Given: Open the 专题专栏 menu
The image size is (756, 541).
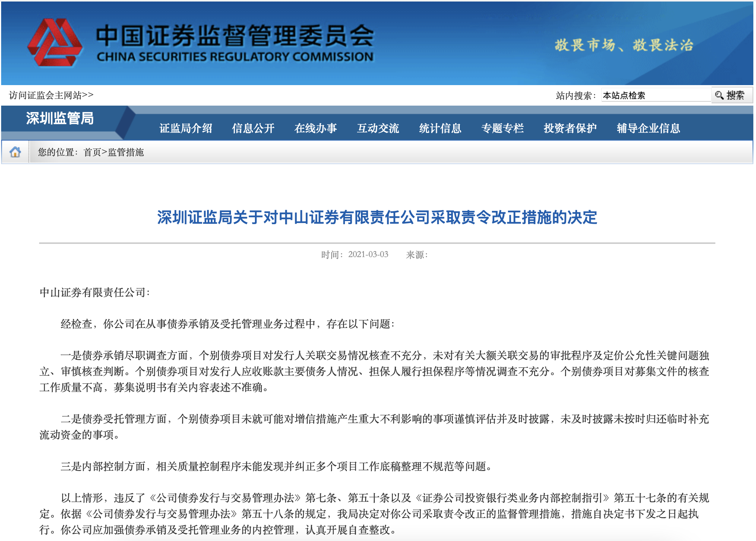Looking at the screenshot, I should coord(503,128).
